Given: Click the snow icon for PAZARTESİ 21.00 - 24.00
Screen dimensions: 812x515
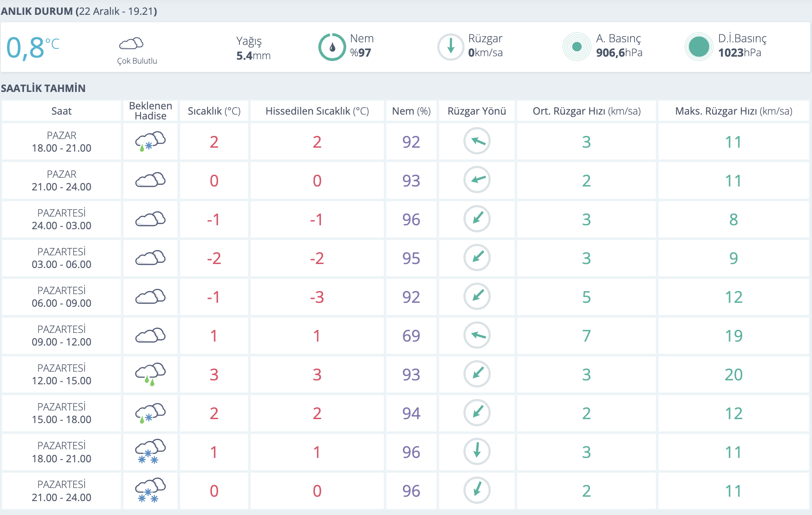Looking at the screenshot, I should [150, 490].
